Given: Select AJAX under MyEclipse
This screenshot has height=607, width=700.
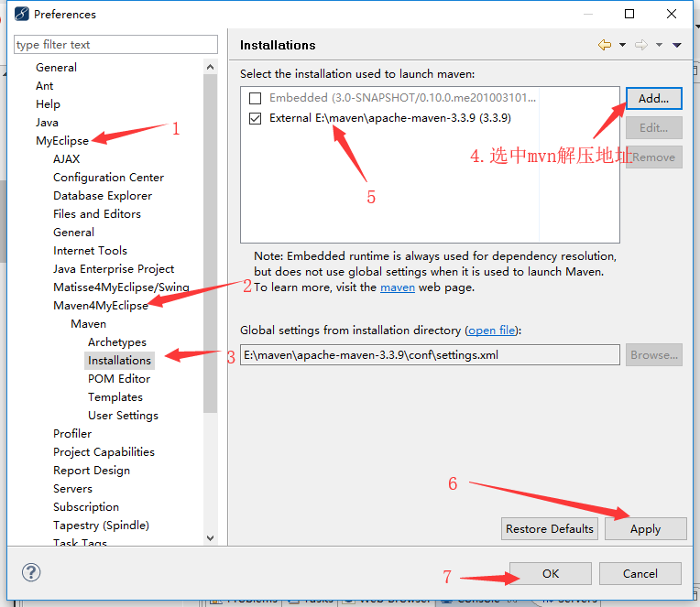Looking at the screenshot, I should coord(67,158).
